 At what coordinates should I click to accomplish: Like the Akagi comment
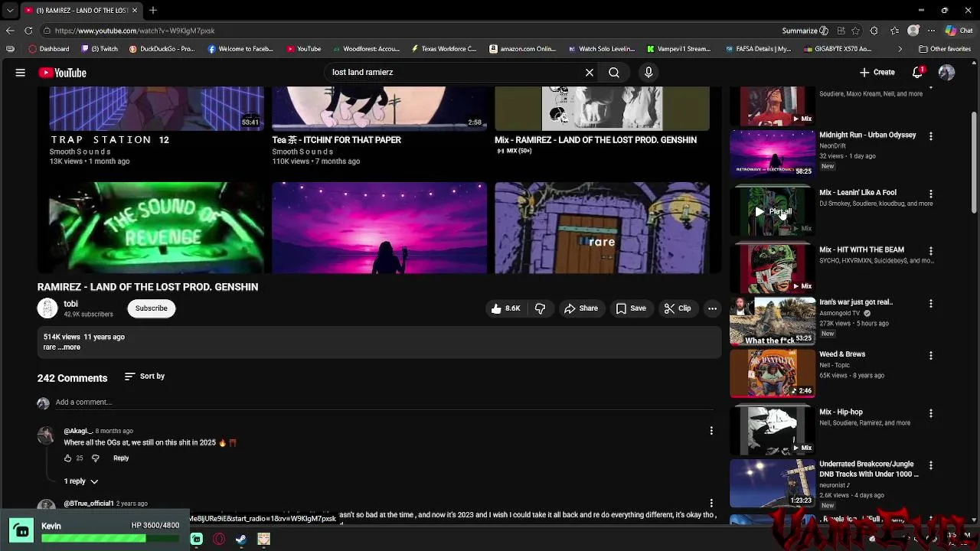tap(67, 458)
